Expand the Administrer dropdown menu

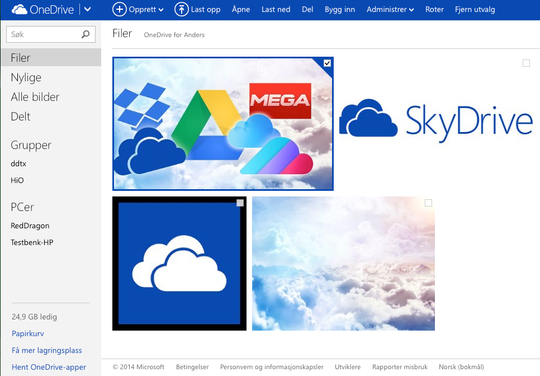390,10
